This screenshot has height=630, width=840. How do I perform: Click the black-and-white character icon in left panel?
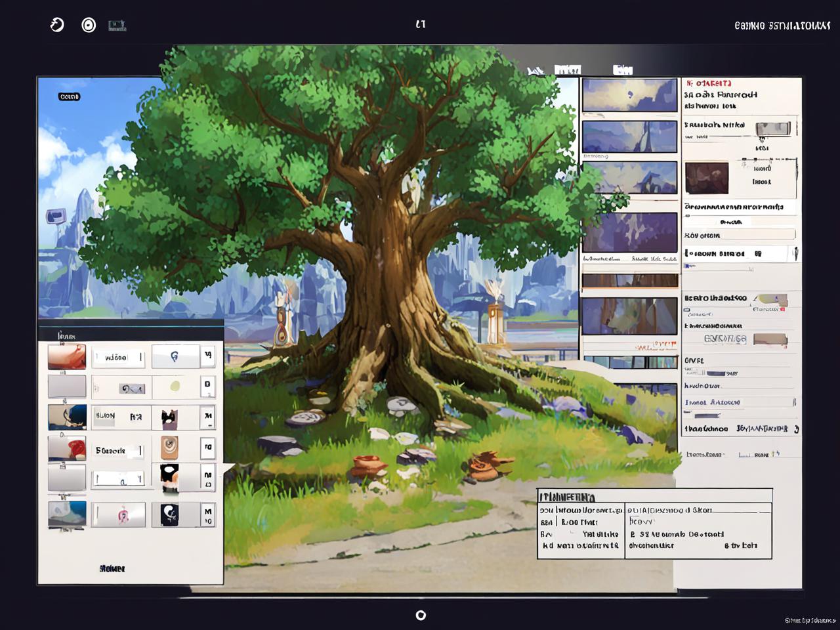[170, 478]
